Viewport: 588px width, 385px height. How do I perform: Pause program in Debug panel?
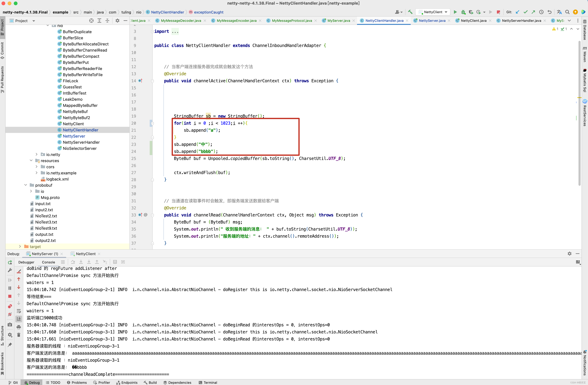(x=10, y=288)
